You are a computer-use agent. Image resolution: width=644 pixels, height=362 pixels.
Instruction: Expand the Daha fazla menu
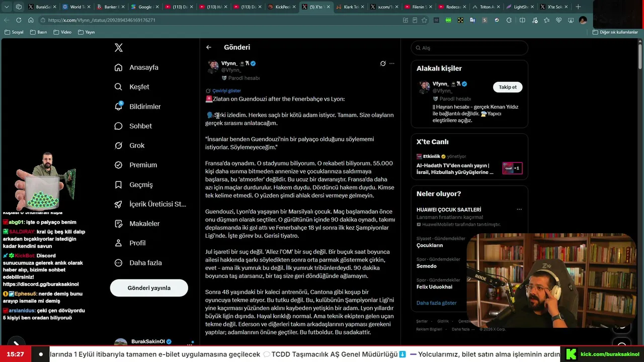138,263
